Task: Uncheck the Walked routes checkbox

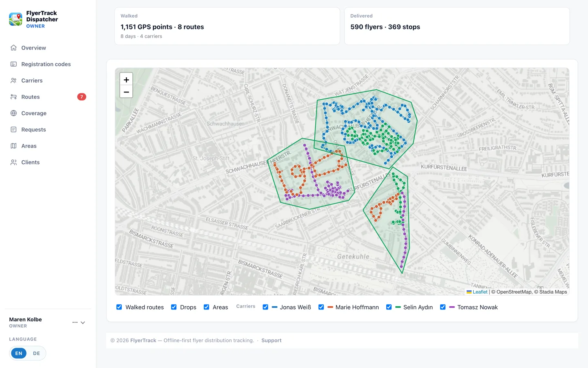Action: 119,307
